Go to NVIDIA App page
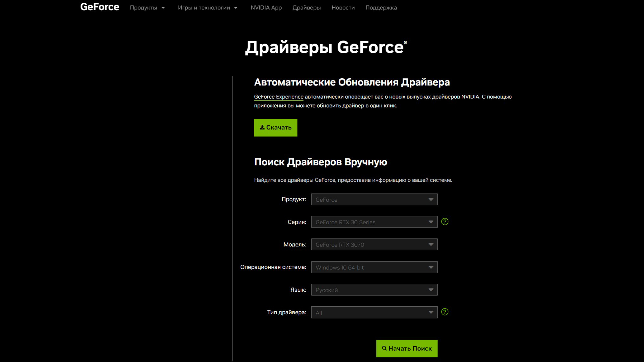 266,8
